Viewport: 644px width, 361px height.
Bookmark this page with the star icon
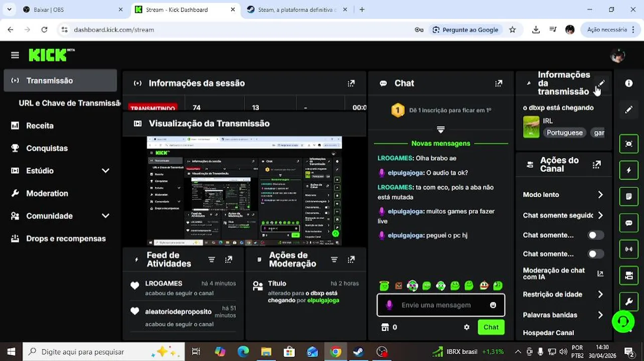[x=512, y=30]
